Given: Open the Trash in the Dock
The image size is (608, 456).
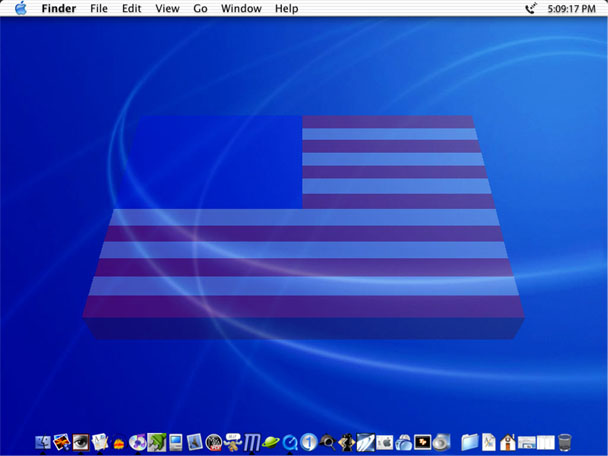Looking at the screenshot, I should click(x=565, y=442).
